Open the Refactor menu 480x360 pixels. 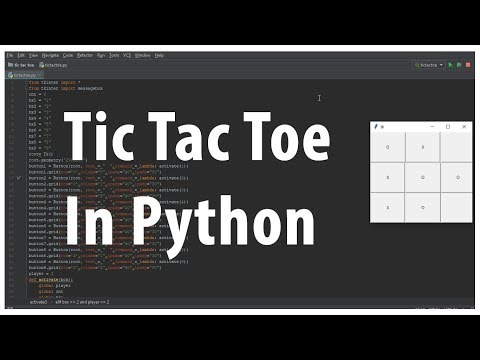[x=85, y=55]
